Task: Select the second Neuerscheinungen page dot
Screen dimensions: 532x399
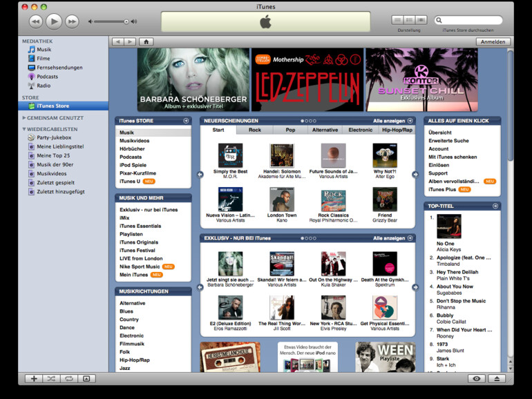Action: pyautogui.click(x=306, y=121)
